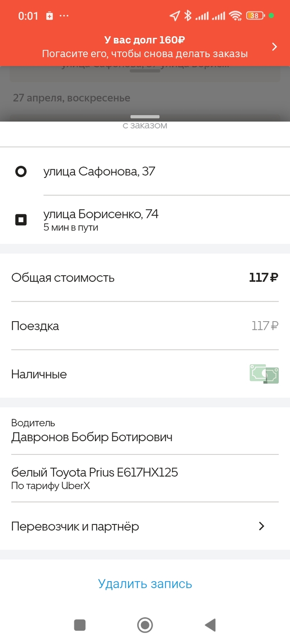Tap the белый Toyota Prius car details
The height and width of the screenshot is (644, 290).
pos(94,472)
